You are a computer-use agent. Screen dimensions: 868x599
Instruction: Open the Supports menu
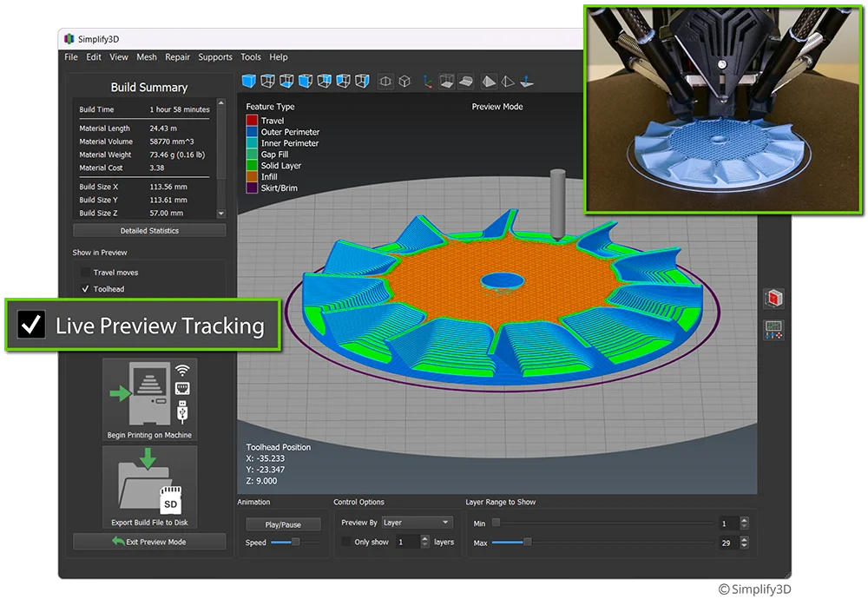point(215,57)
